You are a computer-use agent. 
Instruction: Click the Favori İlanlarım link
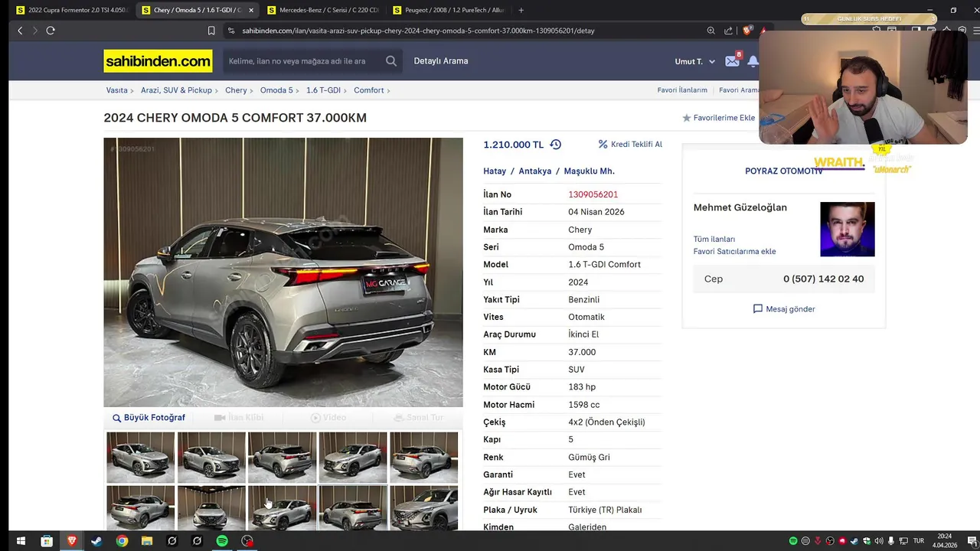pos(682,90)
